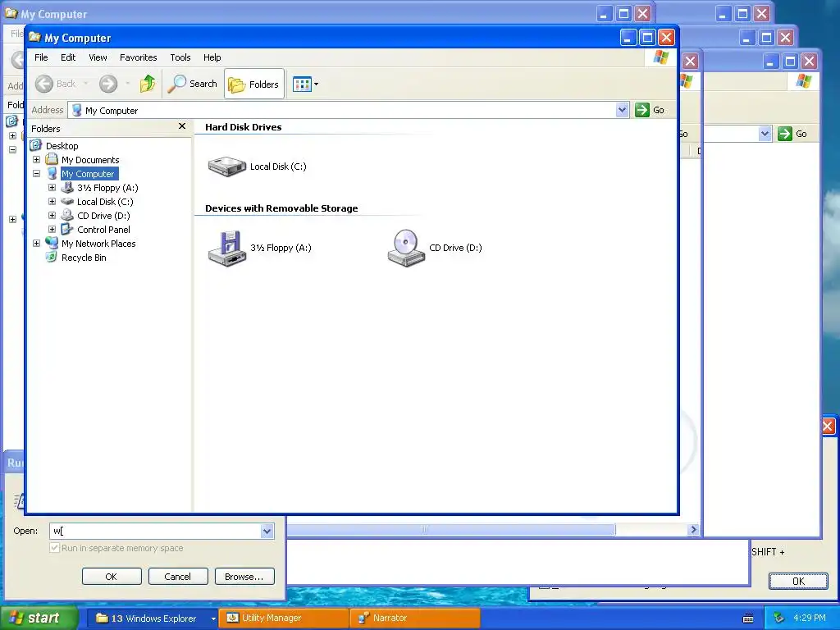Open address dropdown in background Explorer window
Screen dimensions: 840x630
tap(765, 134)
